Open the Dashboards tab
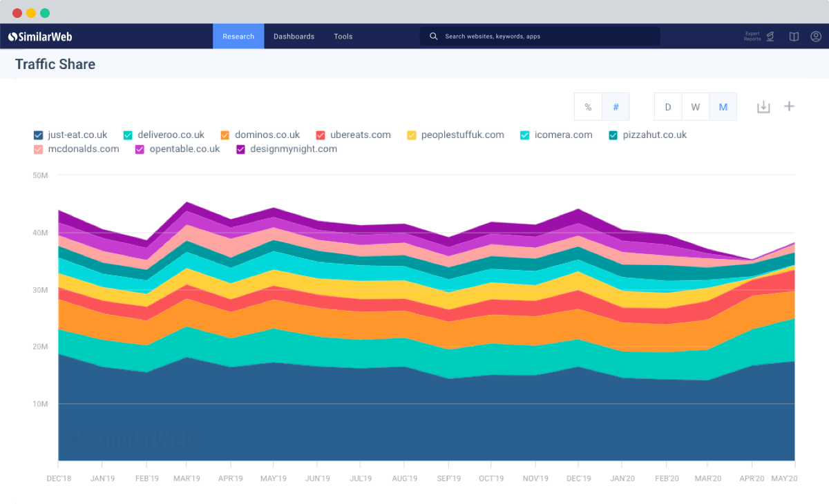829x504 pixels. [294, 37]
